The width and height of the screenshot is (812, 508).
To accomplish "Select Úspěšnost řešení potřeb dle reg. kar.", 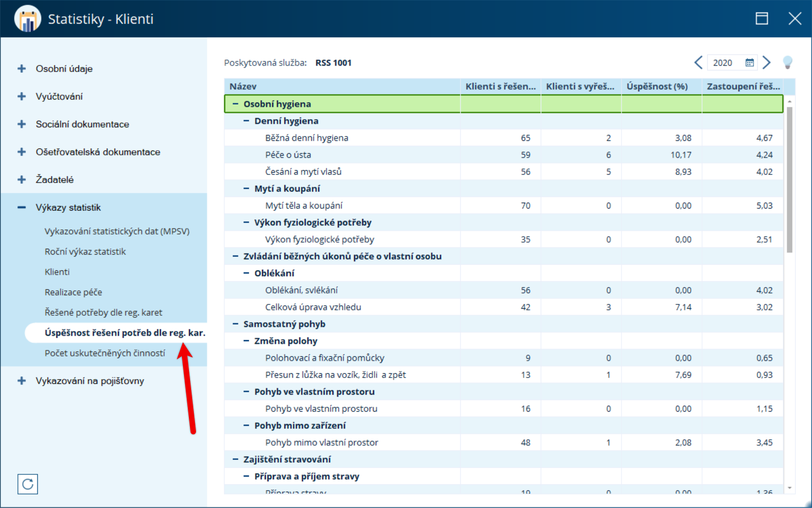I will [x=116, y=333].
